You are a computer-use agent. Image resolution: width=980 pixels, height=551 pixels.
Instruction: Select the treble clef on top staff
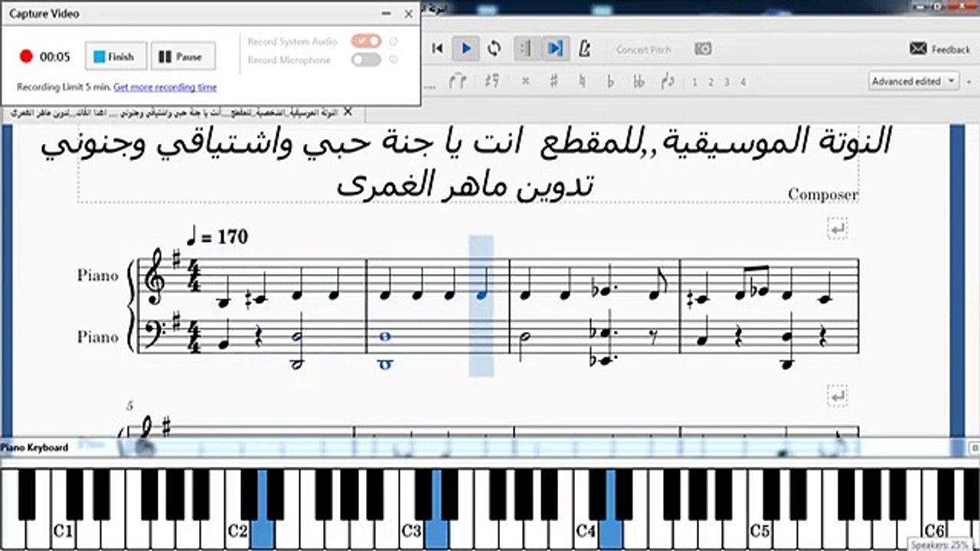coord(155,277)
